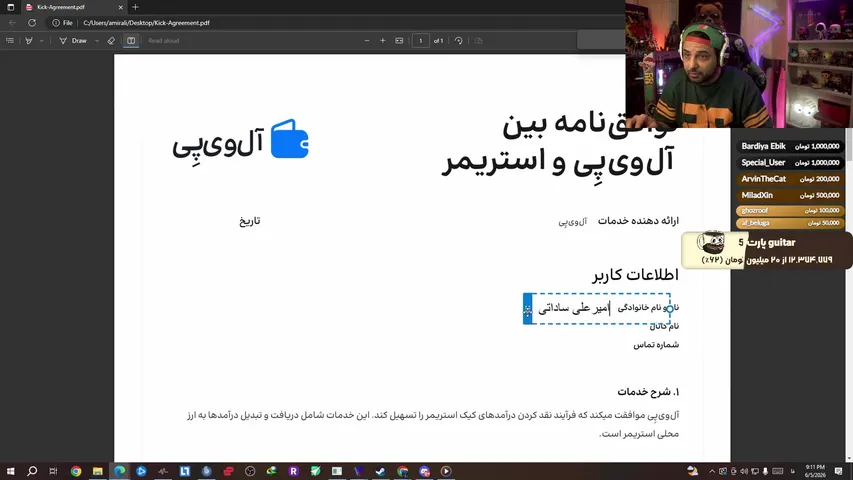Open Task View from taskbar
Image resolution: width=853 pixels, height=480 pixels.
coord(53,471)
